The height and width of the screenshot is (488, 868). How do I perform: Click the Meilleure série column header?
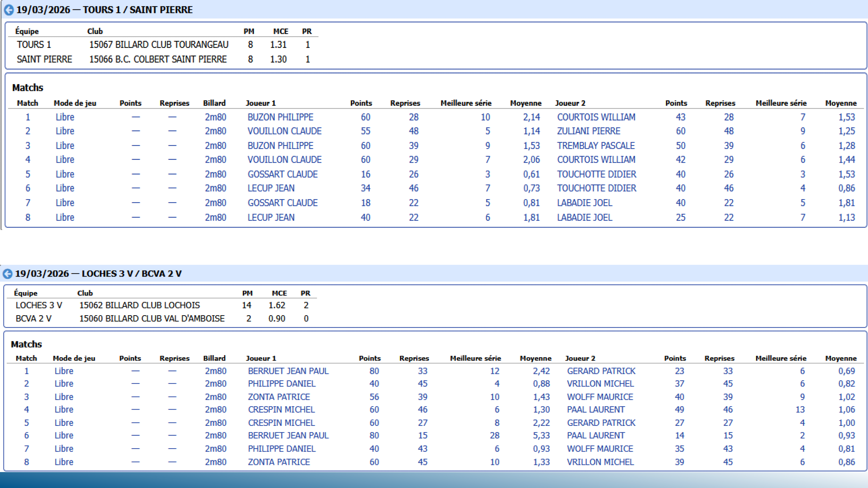point(466,103)
